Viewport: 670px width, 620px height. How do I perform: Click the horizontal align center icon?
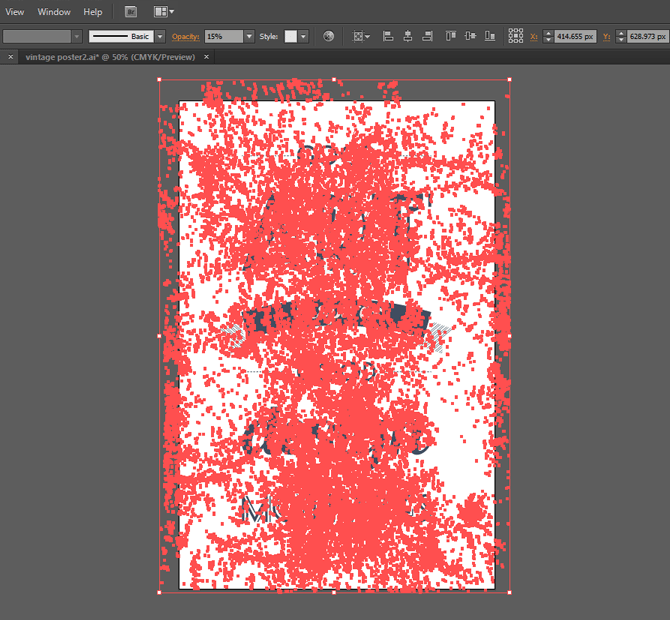coord(408,36)
